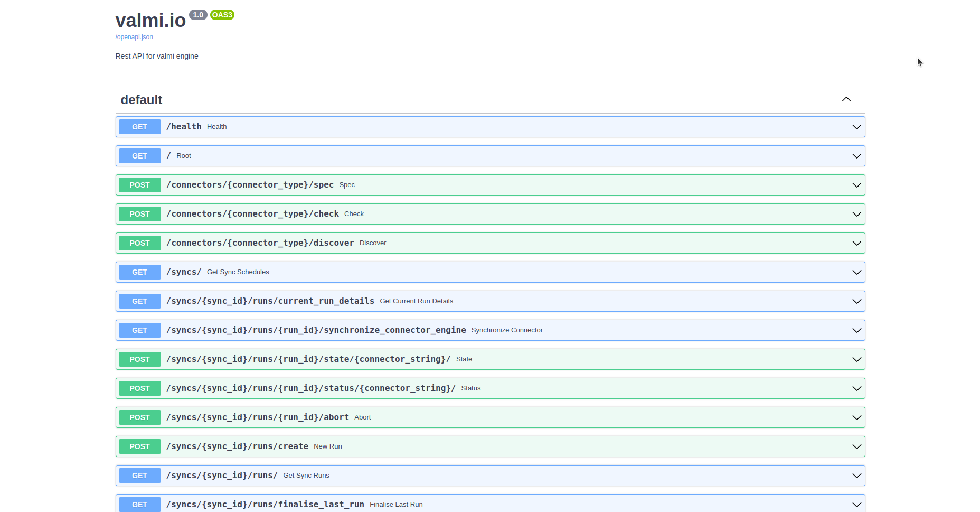
Task: Expand the connectors discover chevron
Action: 856,243
